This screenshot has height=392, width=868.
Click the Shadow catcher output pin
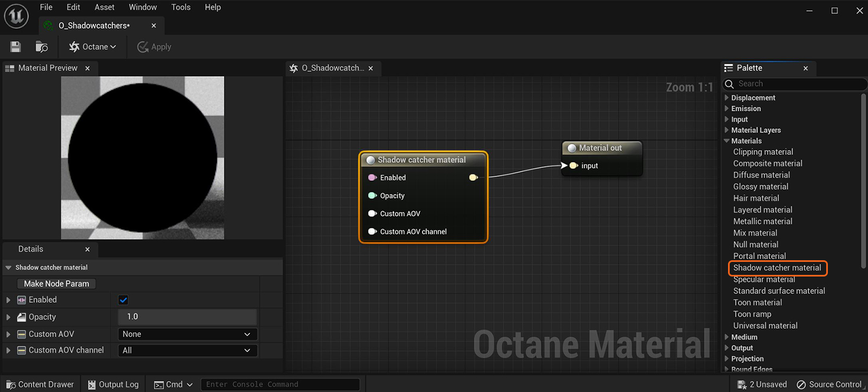tap(474, 177)
